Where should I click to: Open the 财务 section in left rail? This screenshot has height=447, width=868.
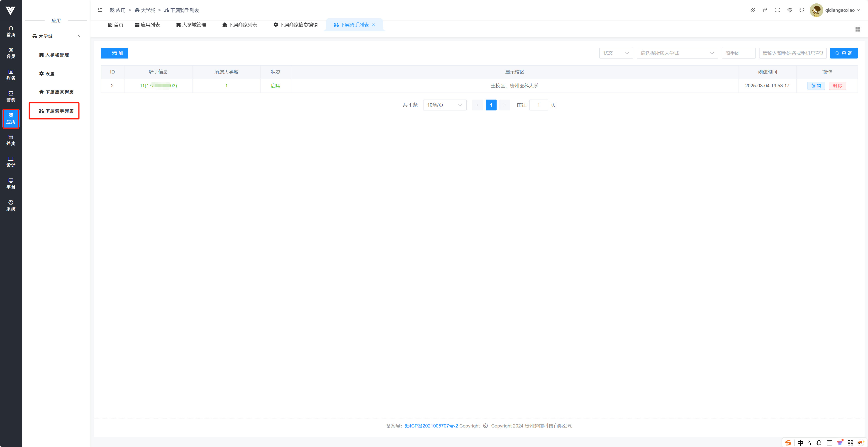click(x=11, y=75)
